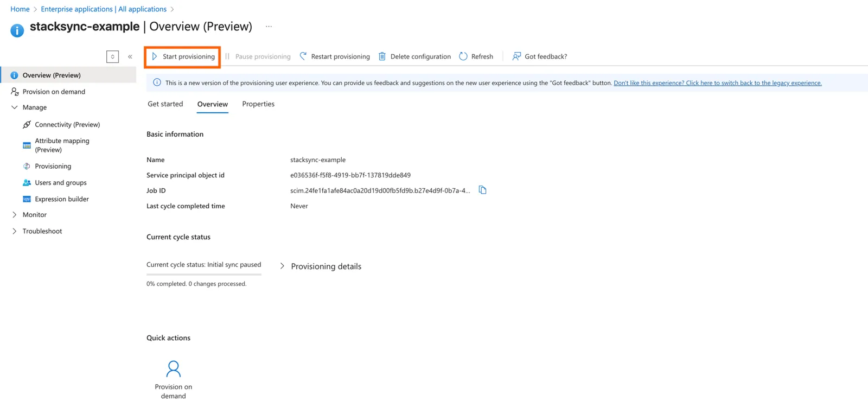The height and width of the screenshot is (414, 868).
Task: Go to Home breadcrumb
Action: tap(20, 9)
